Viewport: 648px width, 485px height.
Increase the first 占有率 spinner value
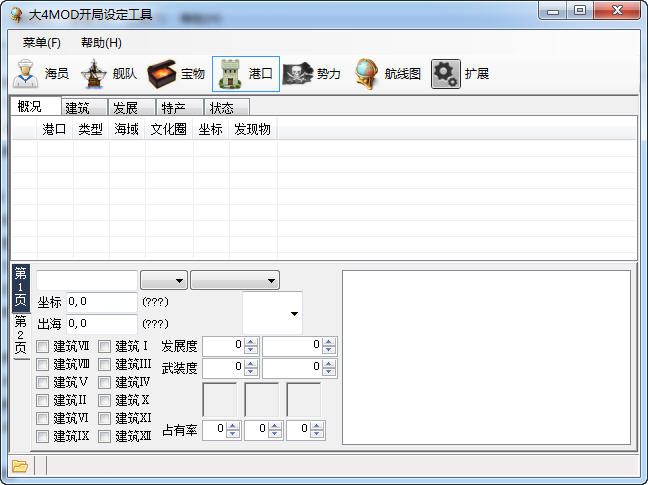[233, 426]
